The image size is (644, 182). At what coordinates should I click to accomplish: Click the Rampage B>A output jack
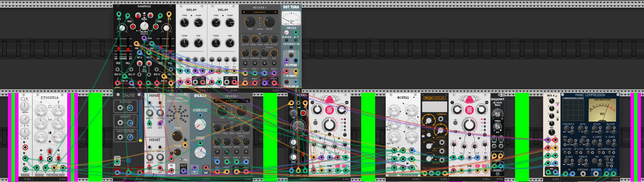[x=144, y=38]
